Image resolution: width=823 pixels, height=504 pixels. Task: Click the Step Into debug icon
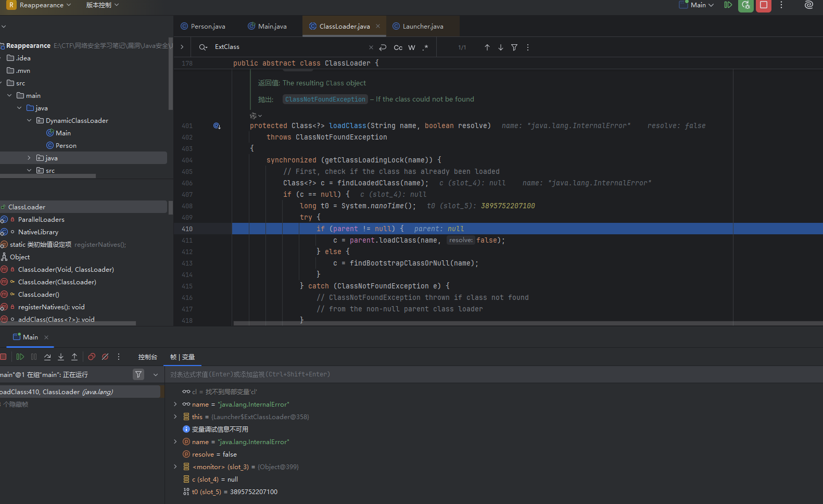(x=61, y=357)
